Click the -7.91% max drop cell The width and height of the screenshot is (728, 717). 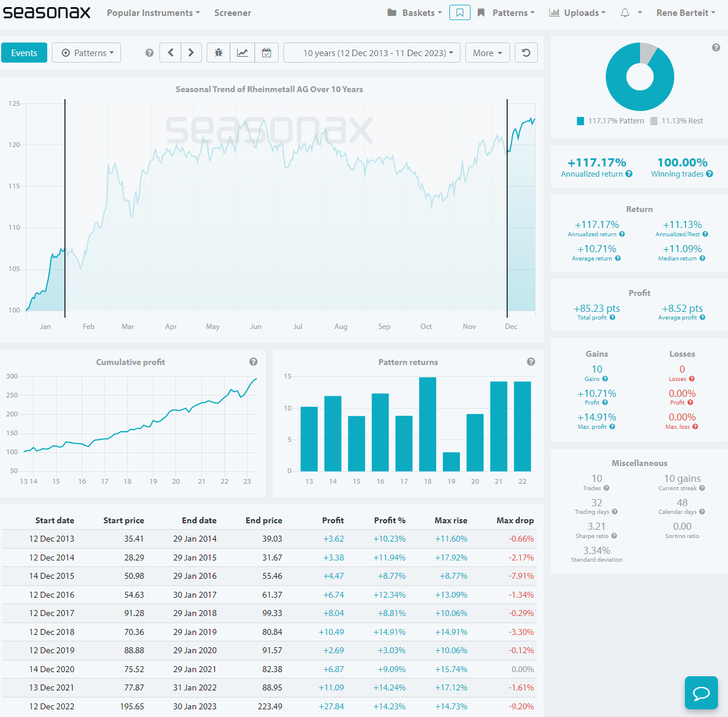coord(521,576)
